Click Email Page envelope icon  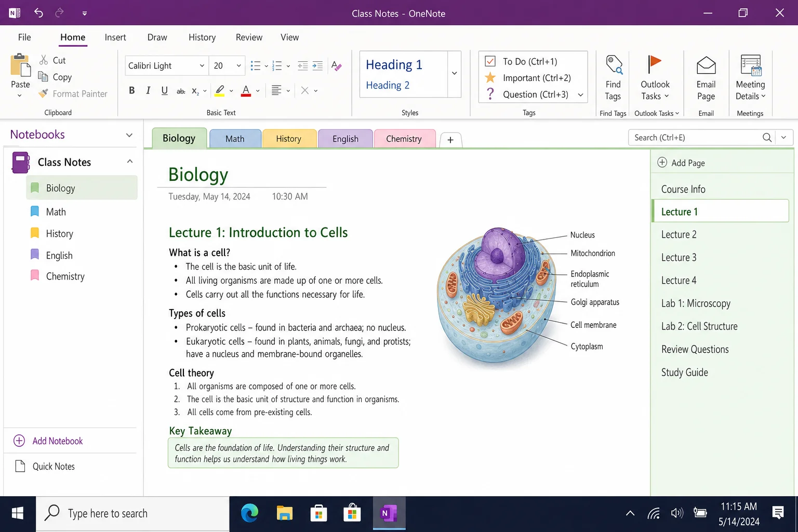point(706,65)
